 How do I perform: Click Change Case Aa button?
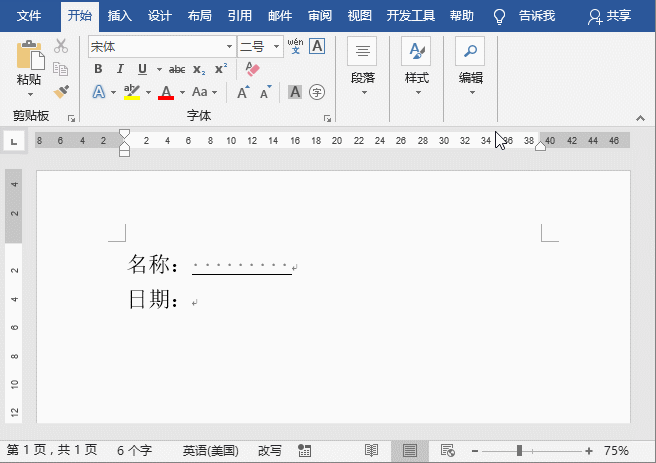coord(200,92)
